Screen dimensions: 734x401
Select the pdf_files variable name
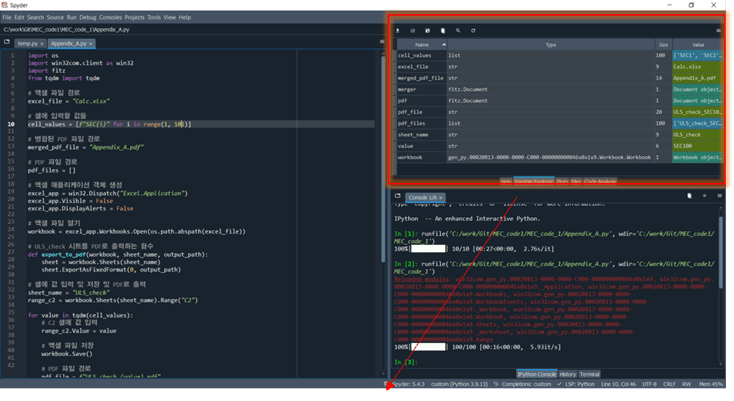411,124
